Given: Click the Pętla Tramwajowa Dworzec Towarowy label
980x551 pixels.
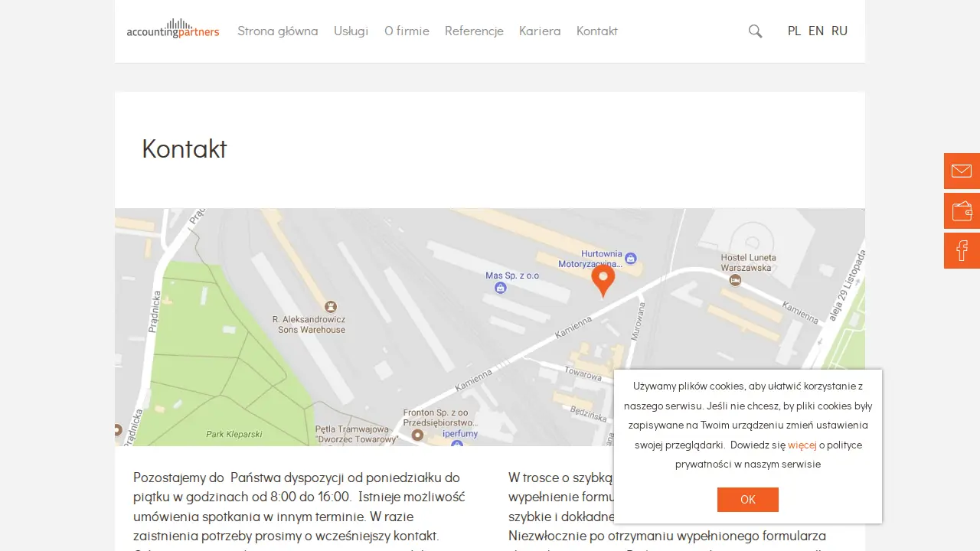Looking at the screenshot, I should point(356,435).
